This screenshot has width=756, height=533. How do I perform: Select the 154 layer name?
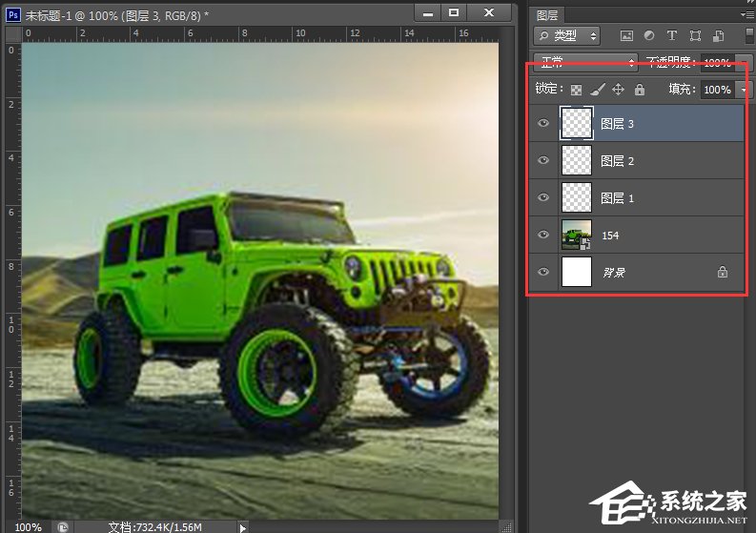[610, 236]
